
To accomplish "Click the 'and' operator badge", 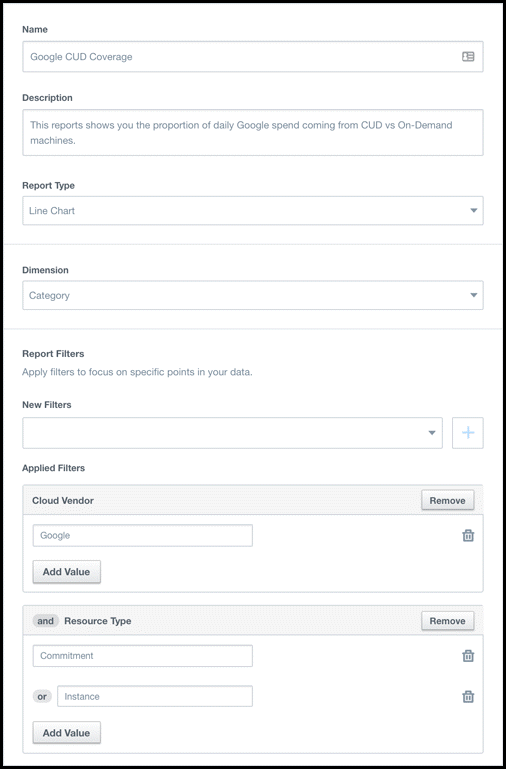I will 46,621.
